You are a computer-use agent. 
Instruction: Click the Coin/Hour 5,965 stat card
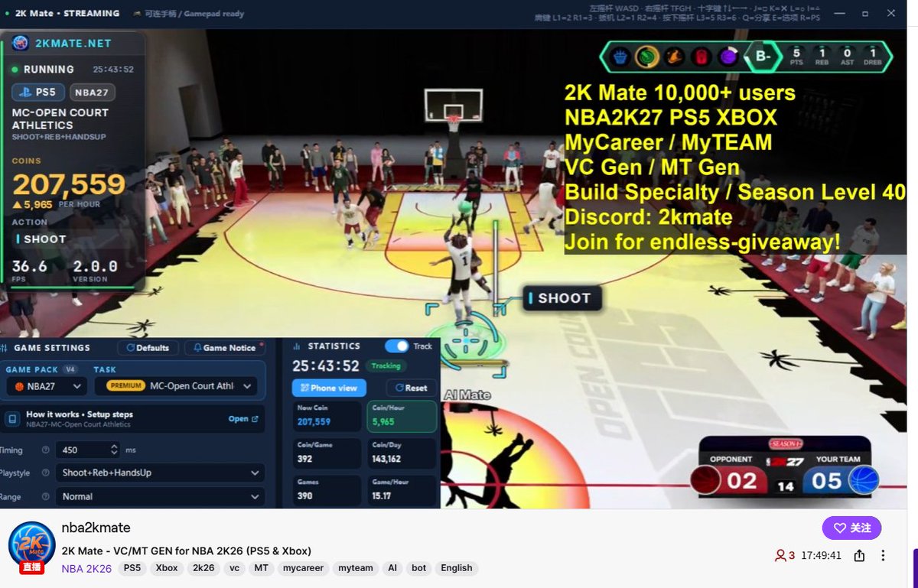402,417
